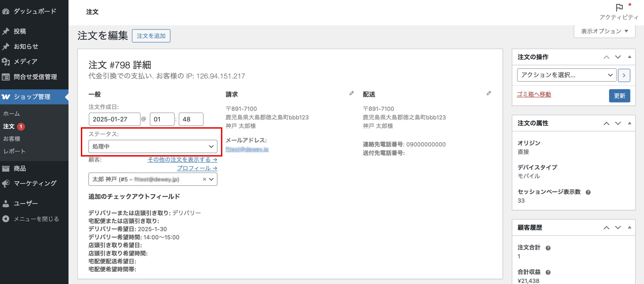Click the billing edit pencil icon

pos(351,93)
